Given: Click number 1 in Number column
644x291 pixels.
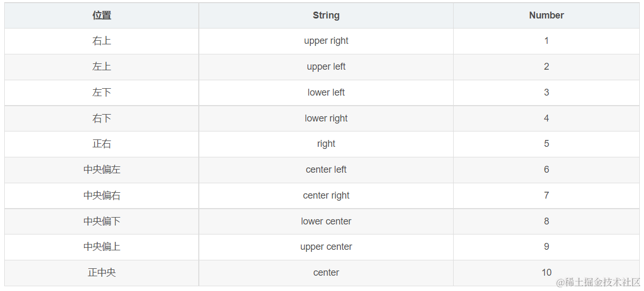Looking at the screenshot, I should pyautogui.click(x=546, y=41).
